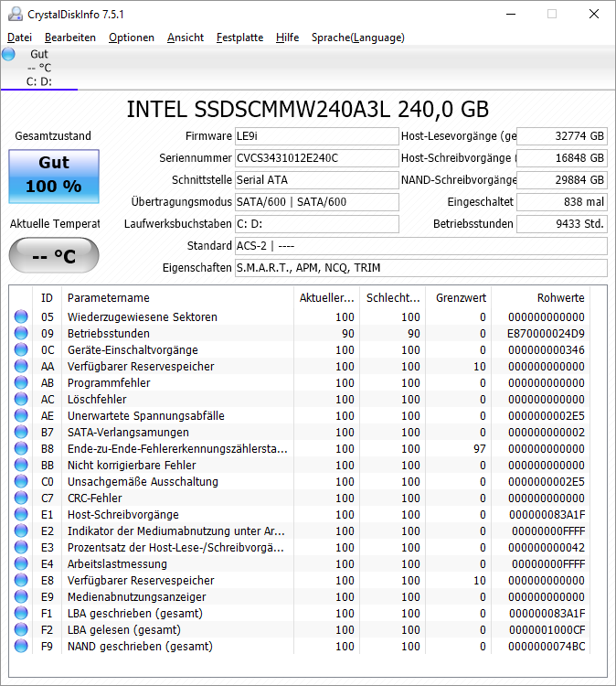Click the NAND-Schreibvorgänge value 29884 GB
The width and height of the screenshot is (616, 686).
pyautogui.click(x=562, y=180)
